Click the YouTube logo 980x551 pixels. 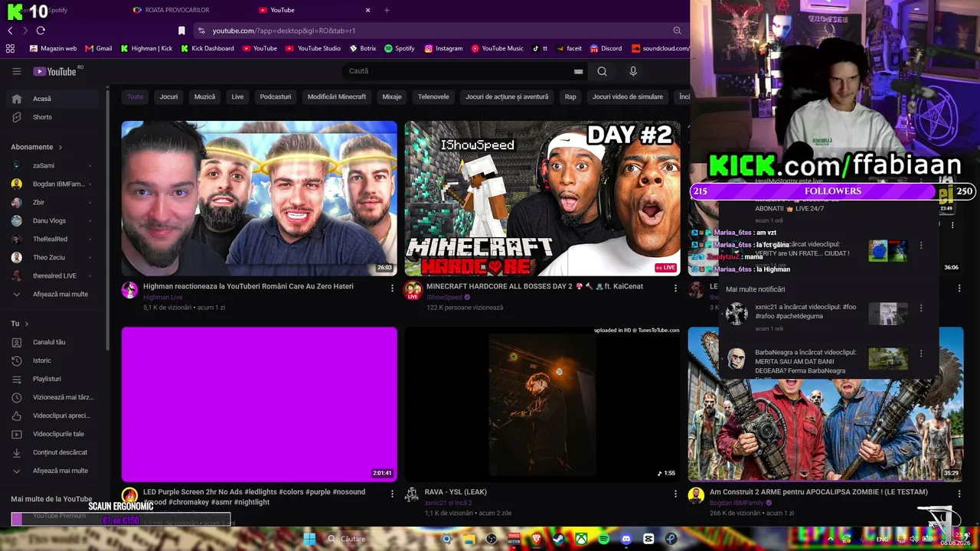54,71
